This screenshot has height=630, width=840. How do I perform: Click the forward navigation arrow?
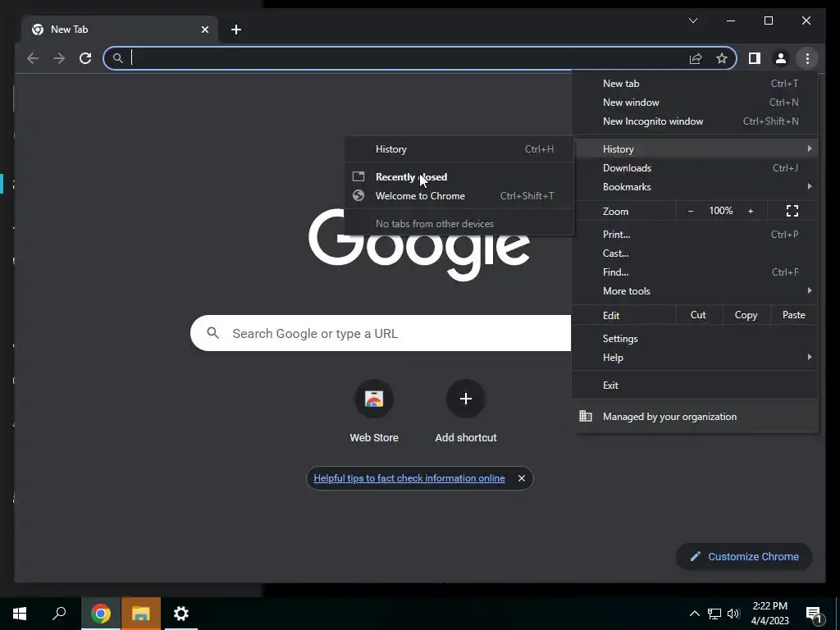[x=59, y=58]
